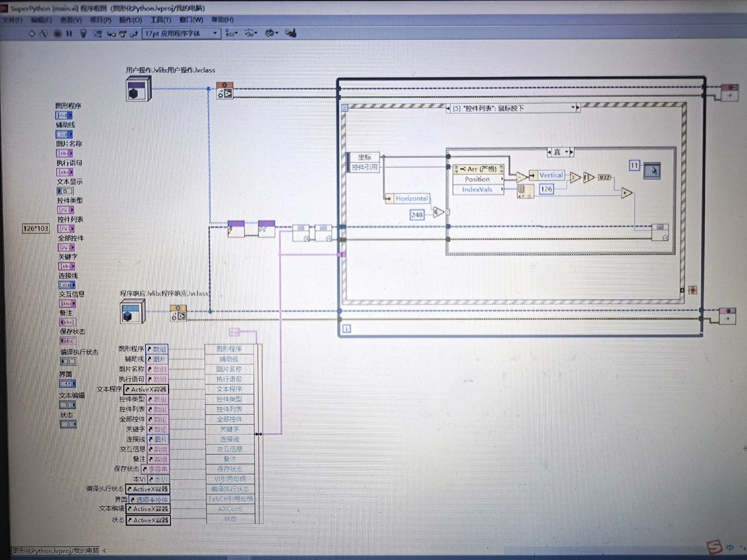747x560 pixels.
Task: Select the 用户操作.lvclass class cube icon
Action: click(x=138, y=89)
